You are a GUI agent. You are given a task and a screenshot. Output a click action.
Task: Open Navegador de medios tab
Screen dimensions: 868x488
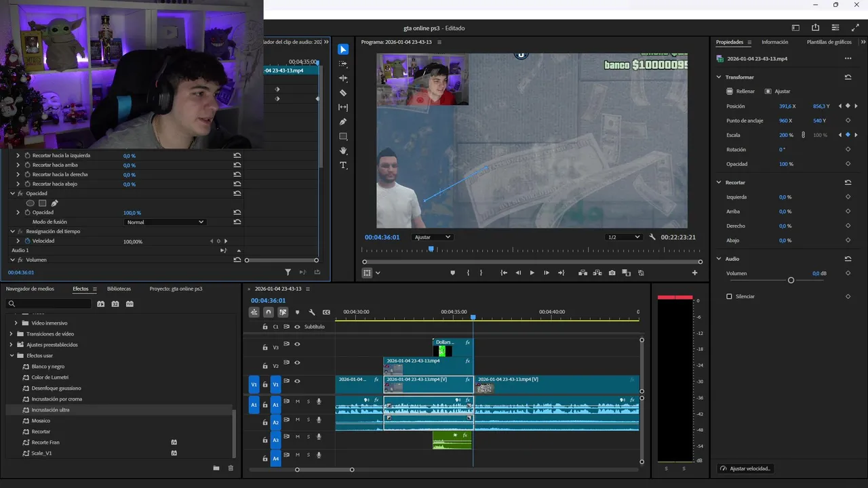tap(30, 289)
